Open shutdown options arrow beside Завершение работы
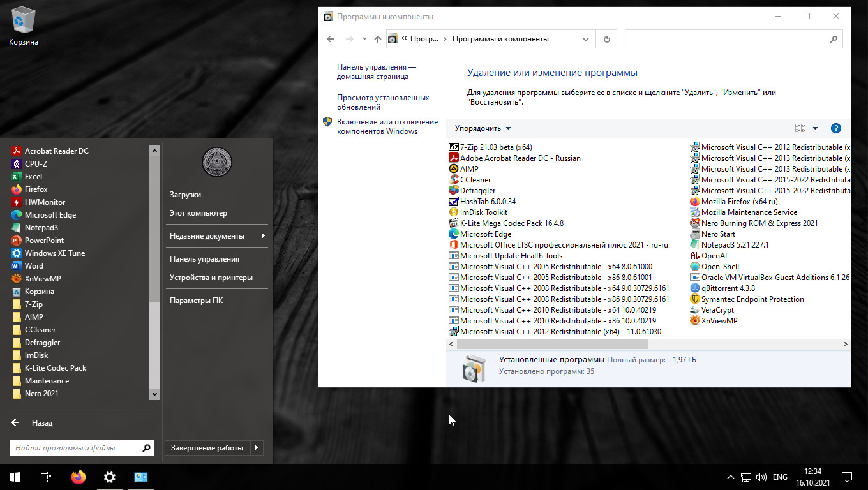 256,448
